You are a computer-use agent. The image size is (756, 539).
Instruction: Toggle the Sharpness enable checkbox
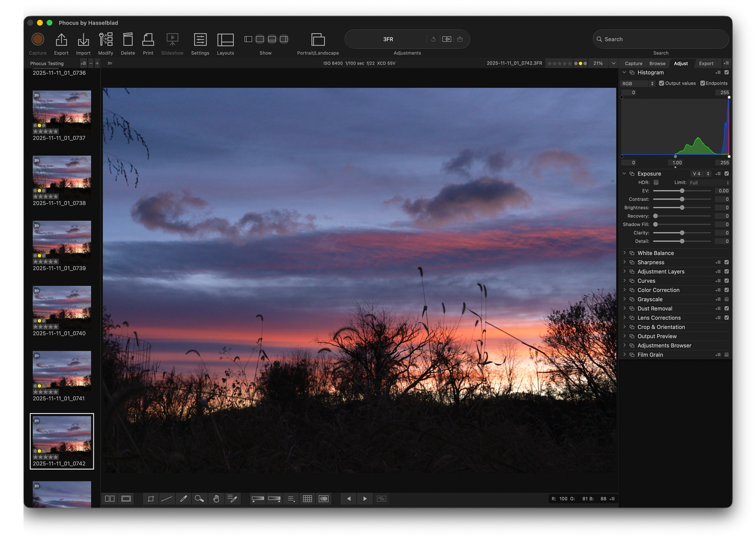tap(727, 262)
